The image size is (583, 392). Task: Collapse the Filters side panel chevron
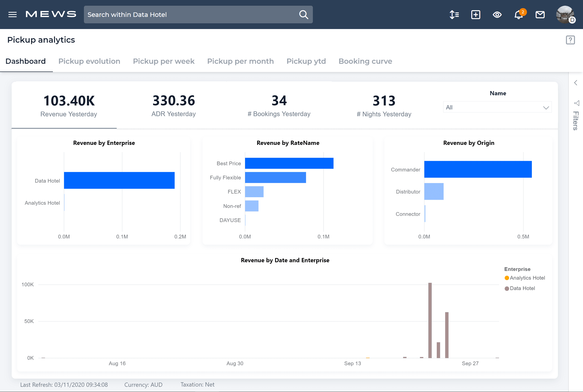576,83
